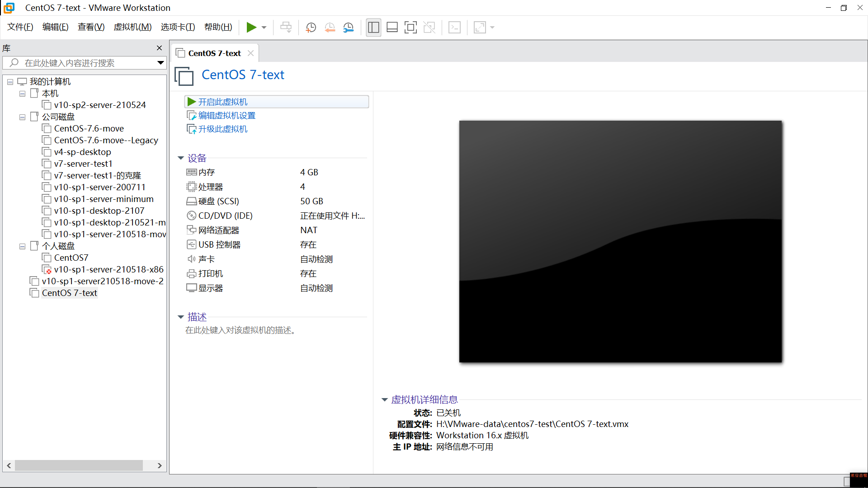Toggle the thumbnail bar icon
This screenshot has height=488, width=868.
click(392, 28)
